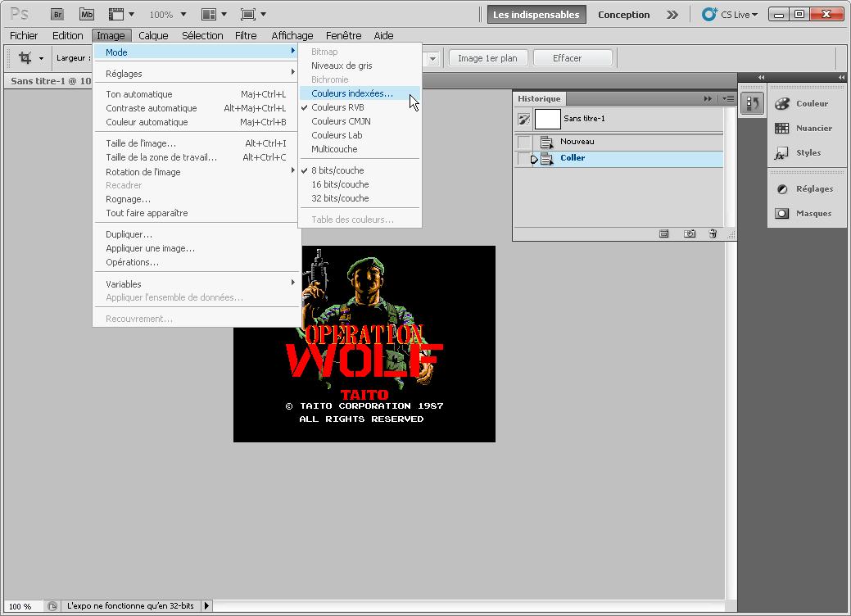
Task: Select Taille de l'image… entry
Action: [x=196, y=144]
